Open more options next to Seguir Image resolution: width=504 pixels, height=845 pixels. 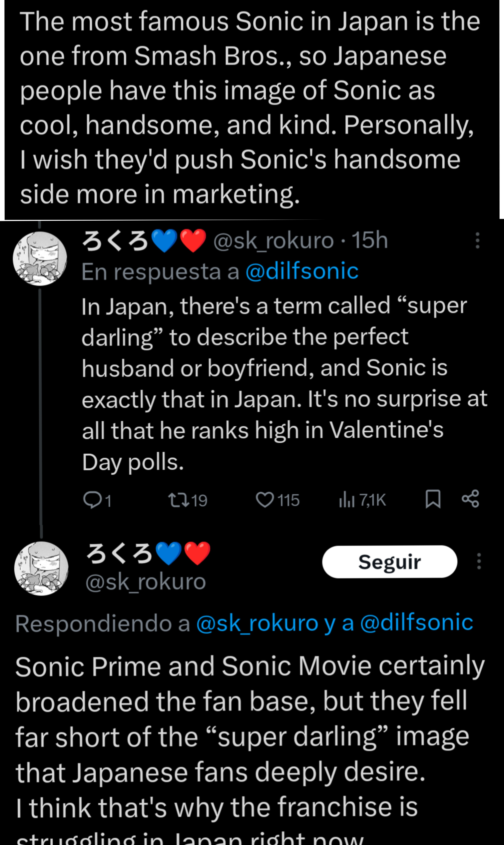[x=479, y=561]
